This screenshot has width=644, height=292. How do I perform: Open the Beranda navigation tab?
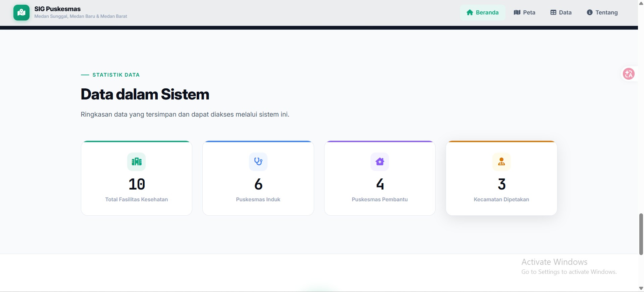coord(483,12)
